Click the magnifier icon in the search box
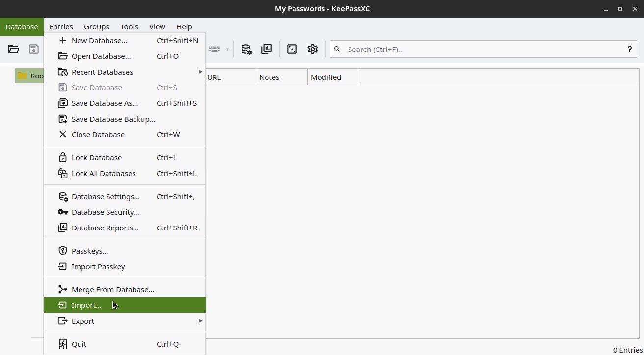 coord(337,49)
